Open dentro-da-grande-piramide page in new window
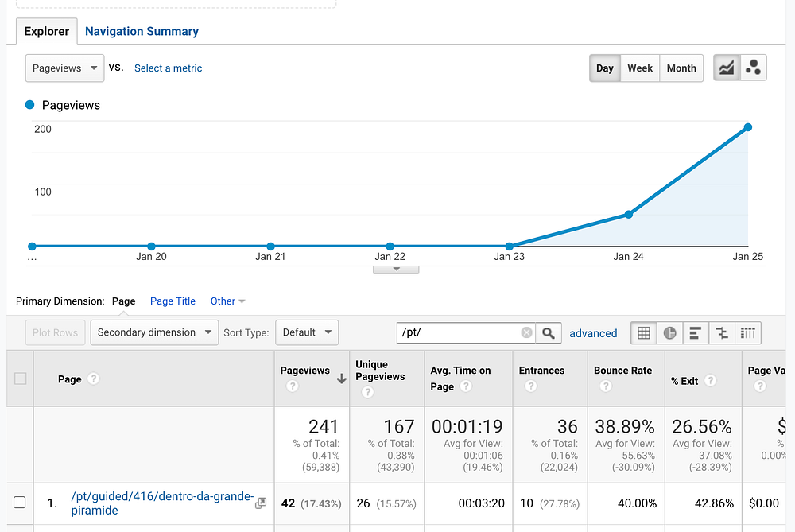This screenshot has height=532, width=795. (261, 503)
